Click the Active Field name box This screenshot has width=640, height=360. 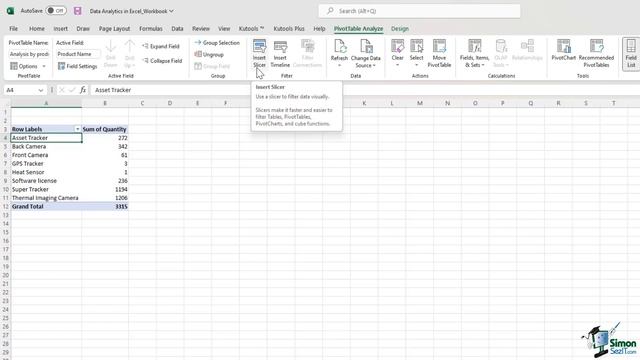78,54
